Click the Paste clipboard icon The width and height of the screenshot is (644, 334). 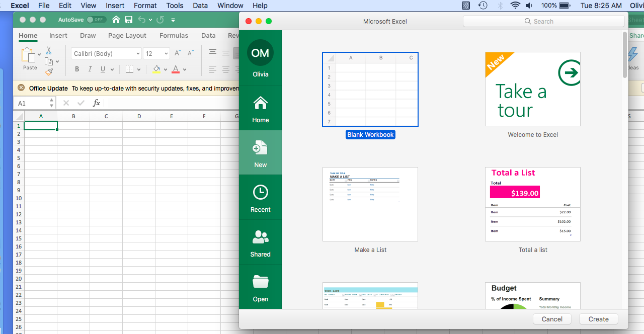(x=28, y=54)
